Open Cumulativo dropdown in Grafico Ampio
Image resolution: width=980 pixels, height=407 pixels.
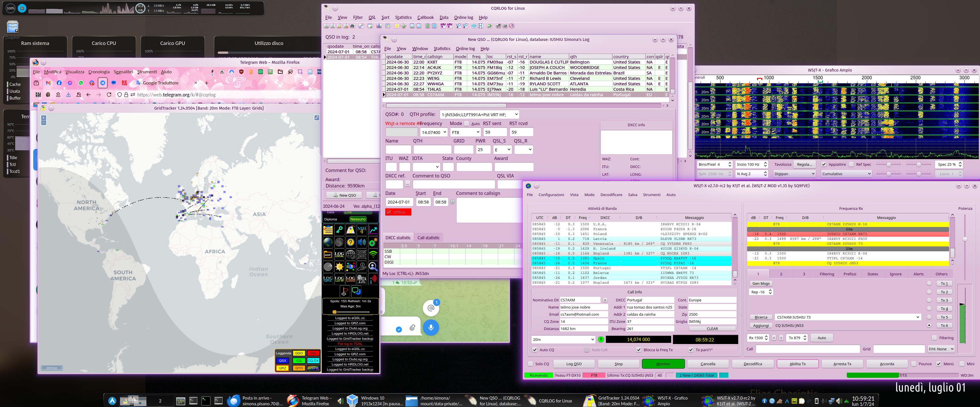[x=846, y=174]
